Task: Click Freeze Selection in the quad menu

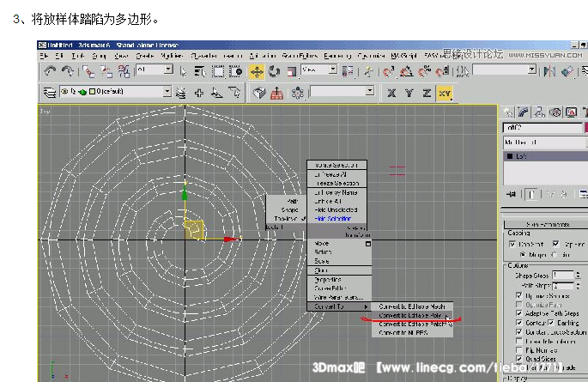Action: point(336,184)
